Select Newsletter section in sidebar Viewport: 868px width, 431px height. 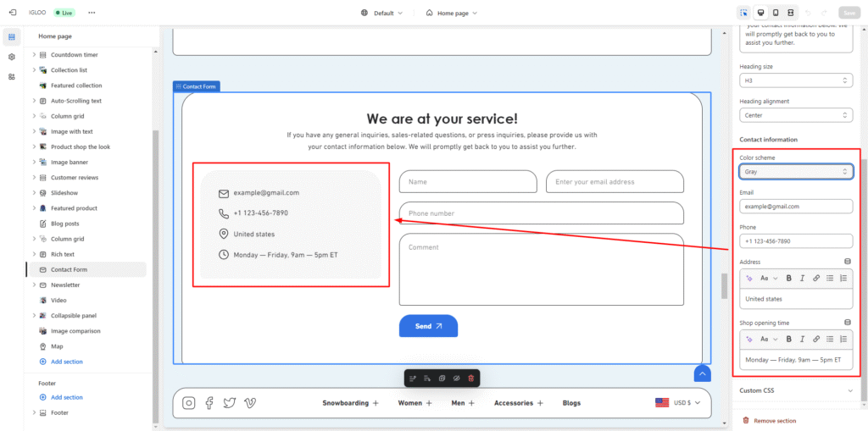coord(65,285)
